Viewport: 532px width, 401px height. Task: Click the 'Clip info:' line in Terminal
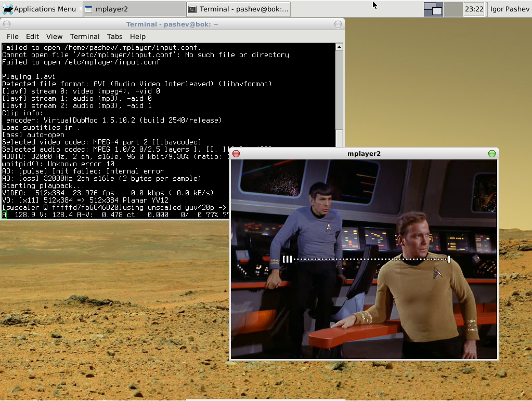coord(22,113)
